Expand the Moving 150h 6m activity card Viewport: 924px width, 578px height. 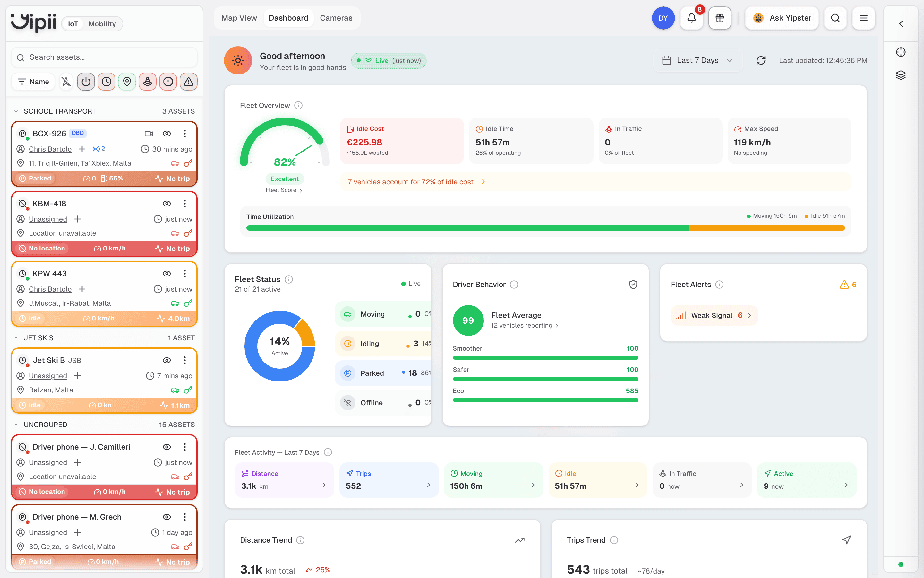pyautogui.click(x=493, y=480)
